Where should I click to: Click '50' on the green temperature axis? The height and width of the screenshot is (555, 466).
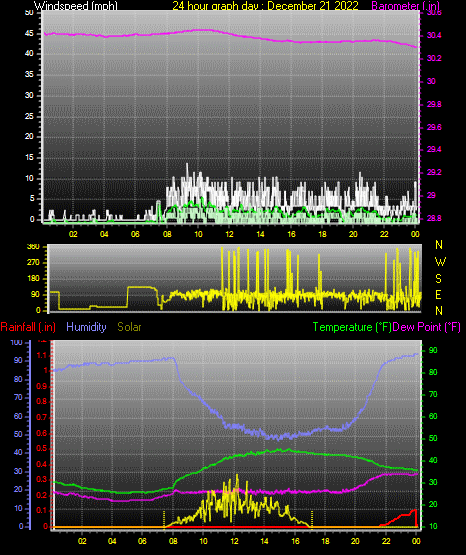pos(433,438)
